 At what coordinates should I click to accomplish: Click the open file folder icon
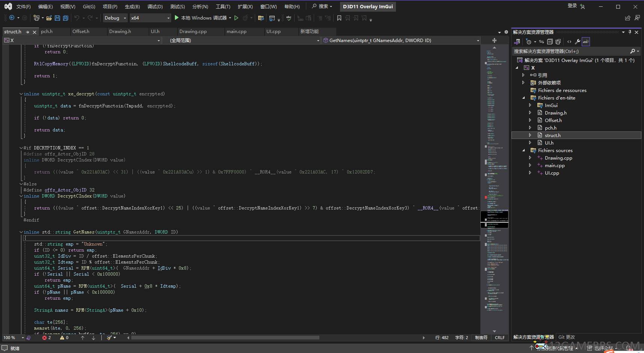pos(49,18)
